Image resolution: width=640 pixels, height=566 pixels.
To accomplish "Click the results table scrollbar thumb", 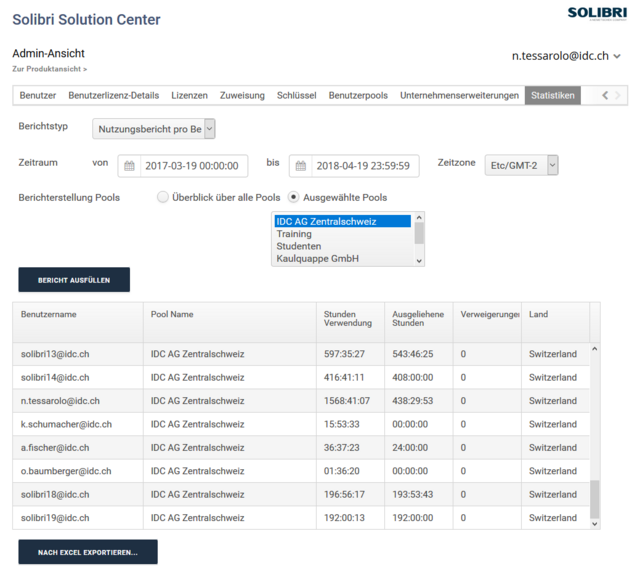I will coord(595,499).
